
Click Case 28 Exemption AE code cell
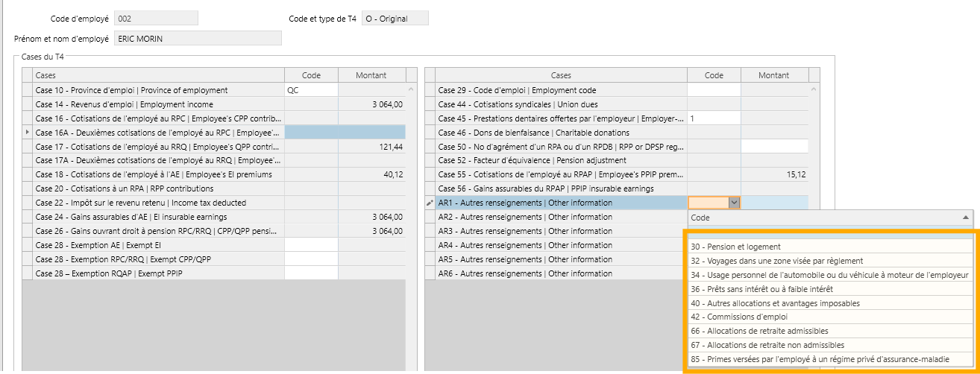[311, 245]
